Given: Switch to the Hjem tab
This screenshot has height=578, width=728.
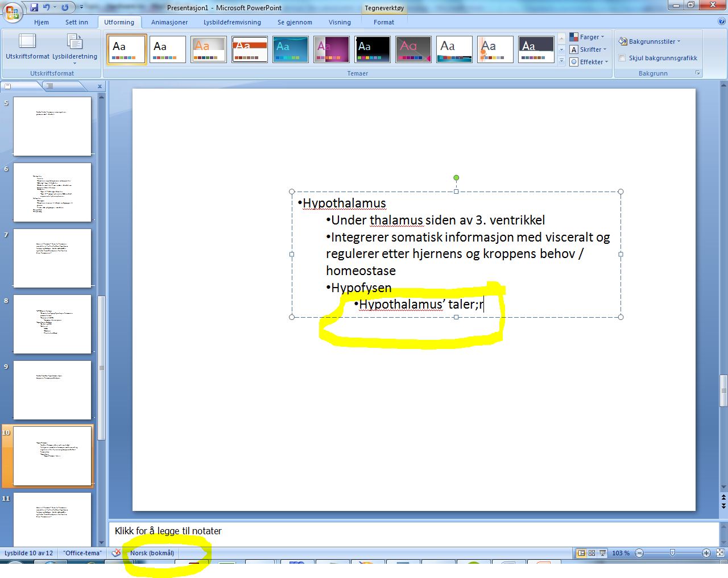Looking at the screenshot, I should [42, 22].
